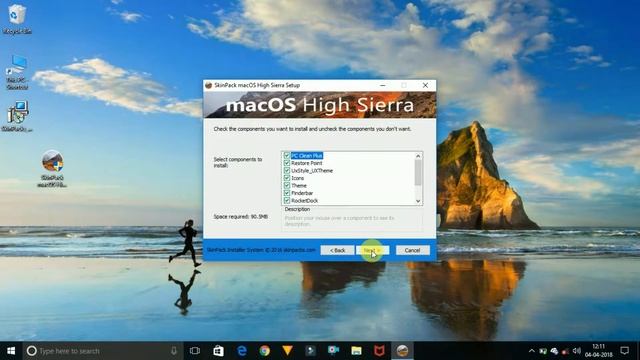Image resolution: width=640 pixels, height=360 pixels.
Task: Select the 'Theme' list label
Action: click(299, 185)
